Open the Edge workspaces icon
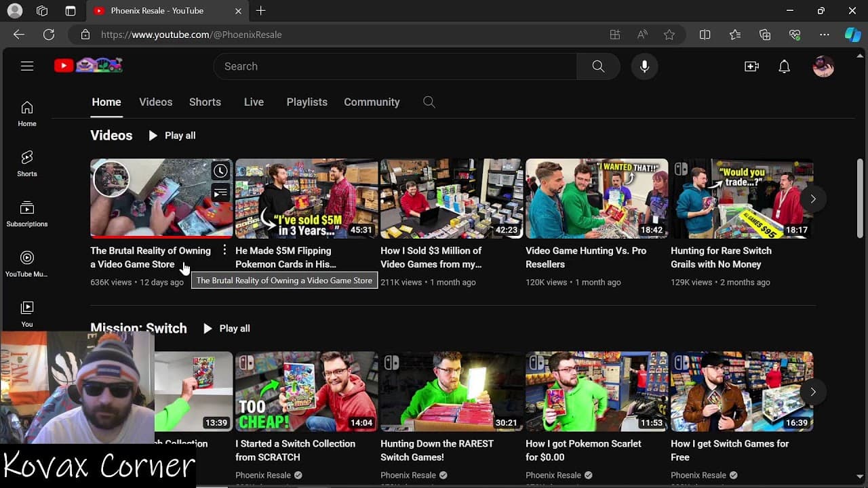Viewport: 868px width, 488px height. tap(42, 11)
